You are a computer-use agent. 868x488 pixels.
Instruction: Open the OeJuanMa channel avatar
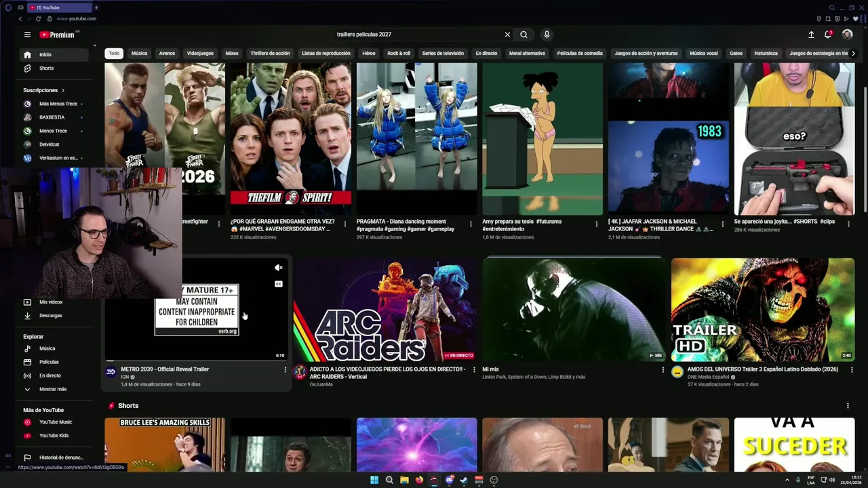pos(299,371)
